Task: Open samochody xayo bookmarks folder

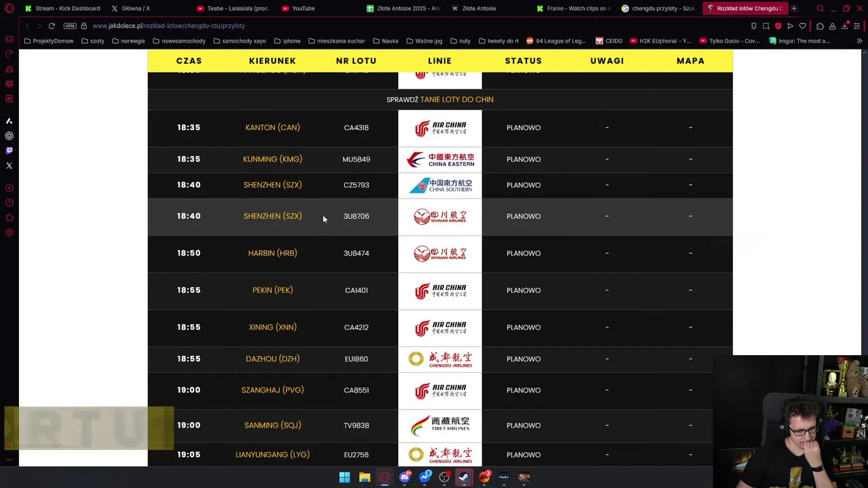Action: [239, 41]
